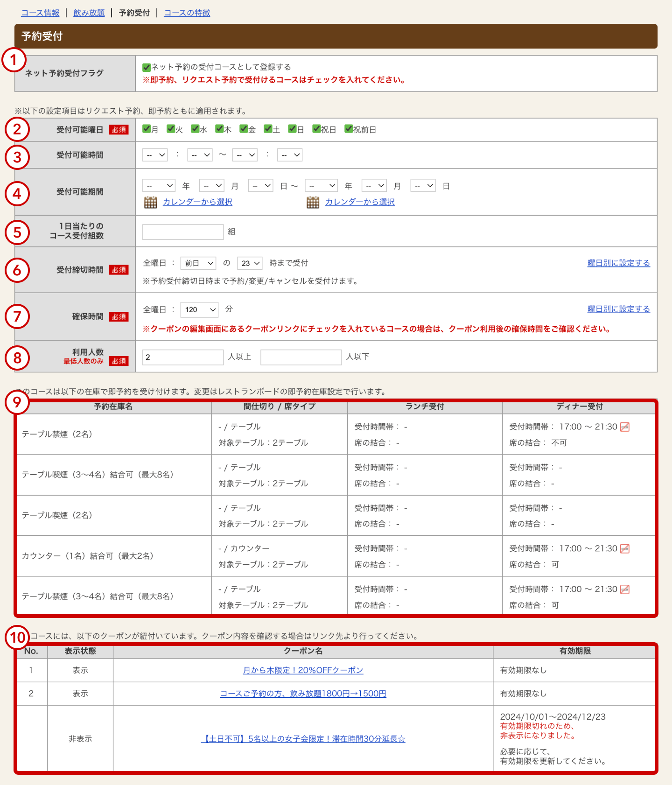Toggle ネット予約の受付コース checkbox
Screen dimensions: 672x785
coord(147,67)
